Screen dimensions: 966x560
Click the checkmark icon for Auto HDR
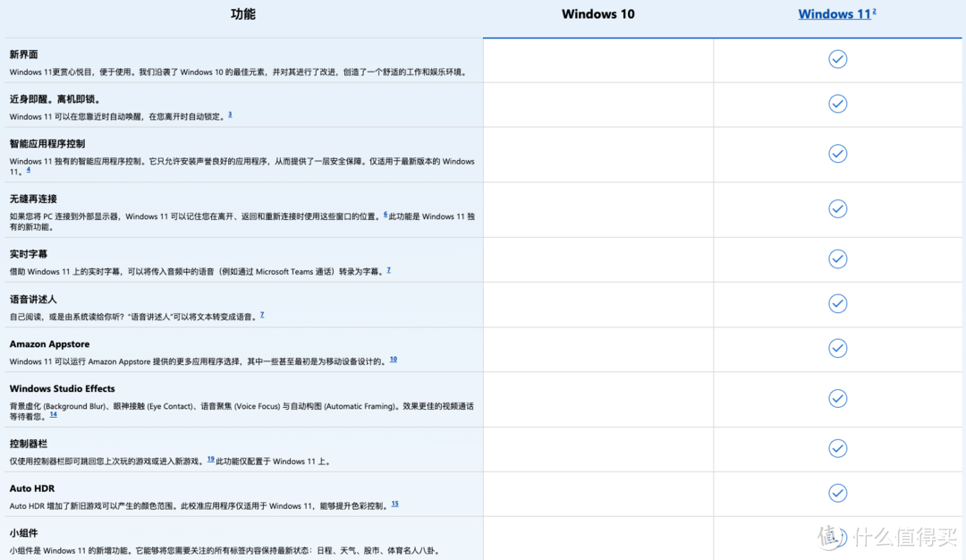[837, 493]
